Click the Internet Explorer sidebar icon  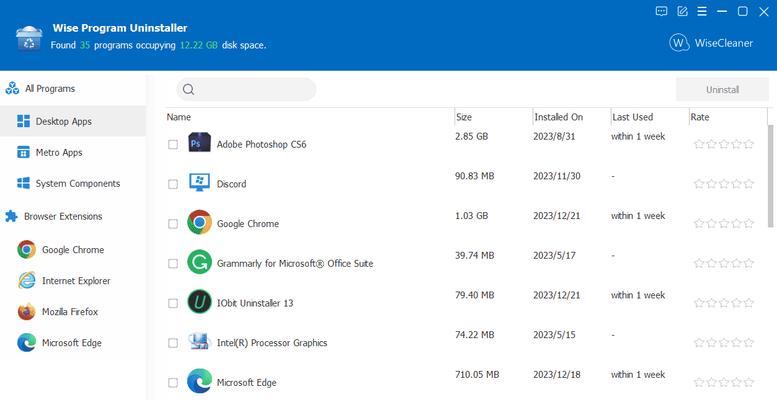(26, 281)
